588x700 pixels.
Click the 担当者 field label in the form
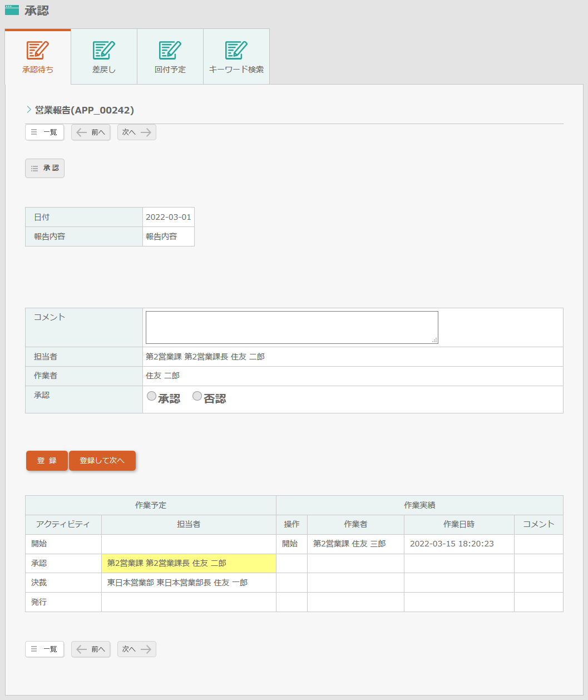point(46,357)
